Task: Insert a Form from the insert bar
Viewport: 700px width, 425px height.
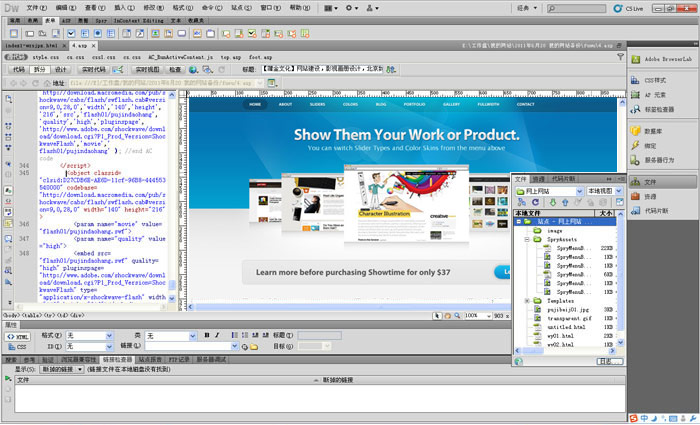Action: pos(14,33)
